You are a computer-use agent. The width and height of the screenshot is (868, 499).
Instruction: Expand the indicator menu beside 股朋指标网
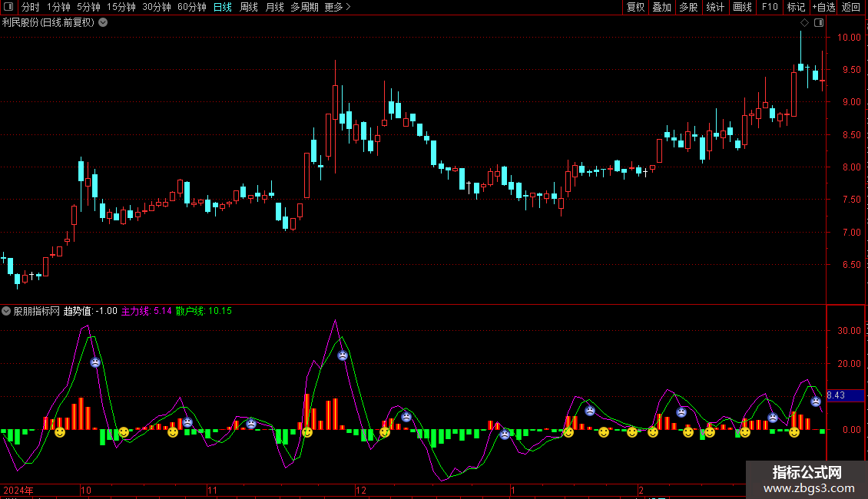click(6, 311)
